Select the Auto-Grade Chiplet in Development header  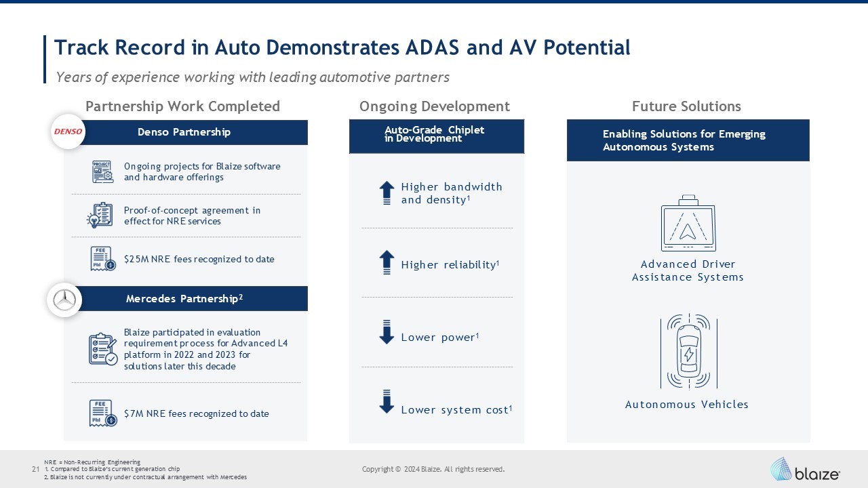tap(436, 136)
